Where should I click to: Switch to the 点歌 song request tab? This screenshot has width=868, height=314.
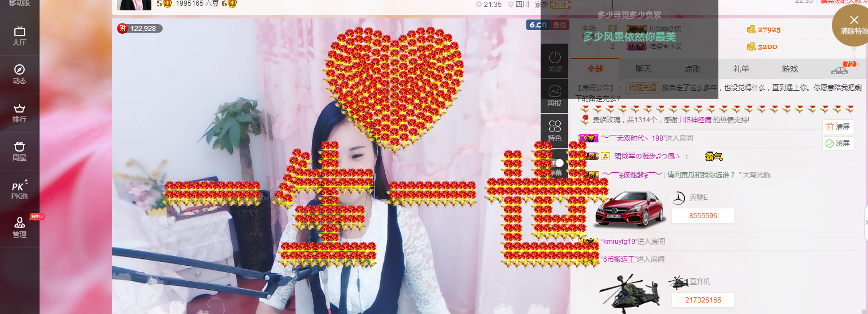coord(693,69)
